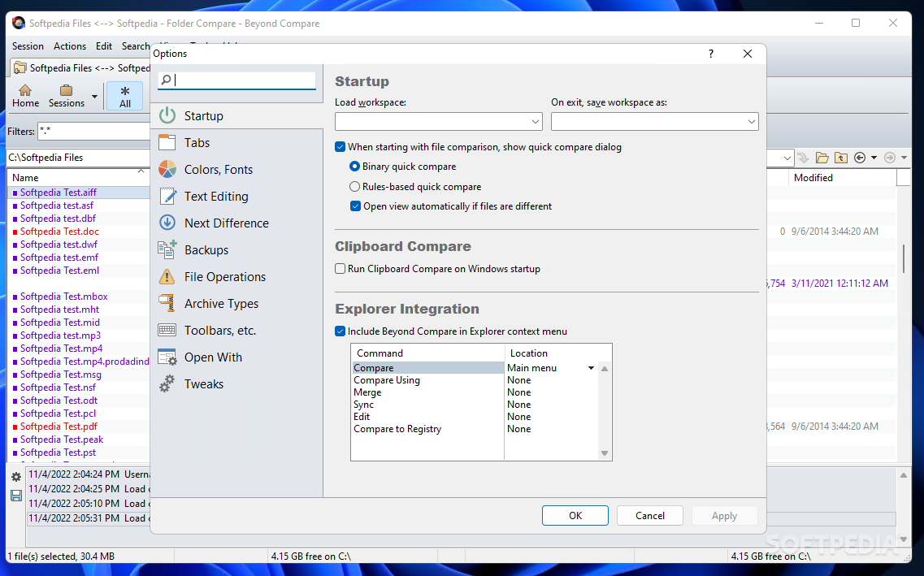Select the Softpedia Files session tab

click(x=80, y=67)
